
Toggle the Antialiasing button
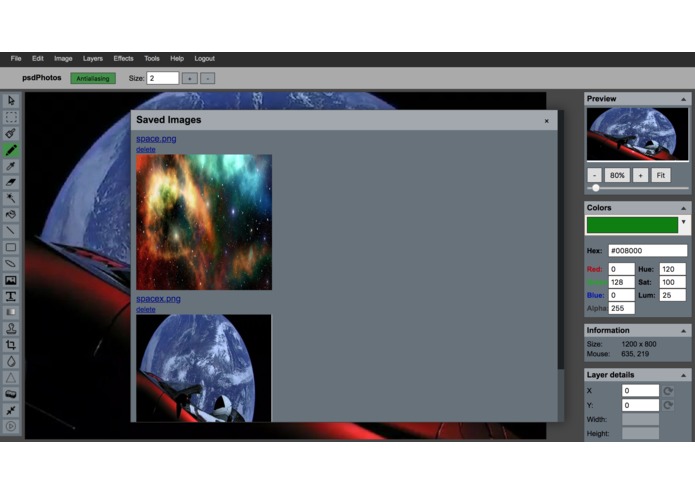click(93, 78)
